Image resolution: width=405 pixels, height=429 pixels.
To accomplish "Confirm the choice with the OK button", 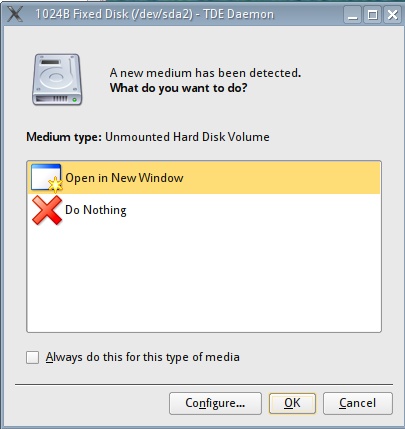I will pyautogui.click(x=292, y=403).
